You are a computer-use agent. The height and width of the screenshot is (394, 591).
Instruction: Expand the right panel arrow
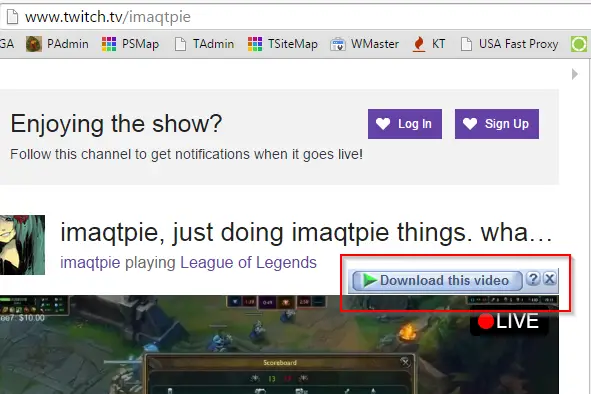point(574,74)
